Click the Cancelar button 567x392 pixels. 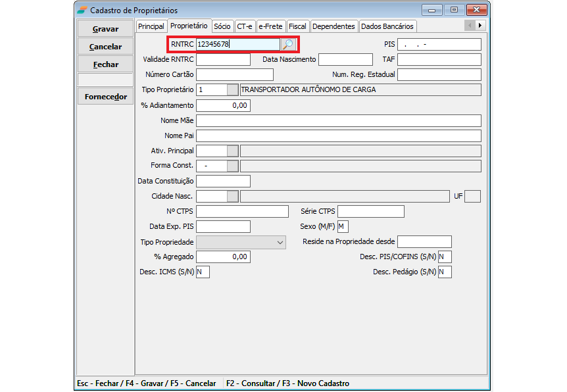click(x=105, y=47)
